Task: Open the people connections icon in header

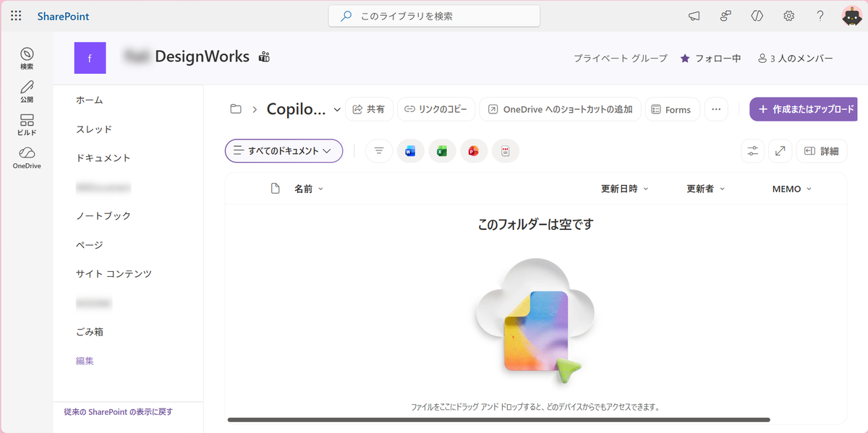Action: click(726, 16)
